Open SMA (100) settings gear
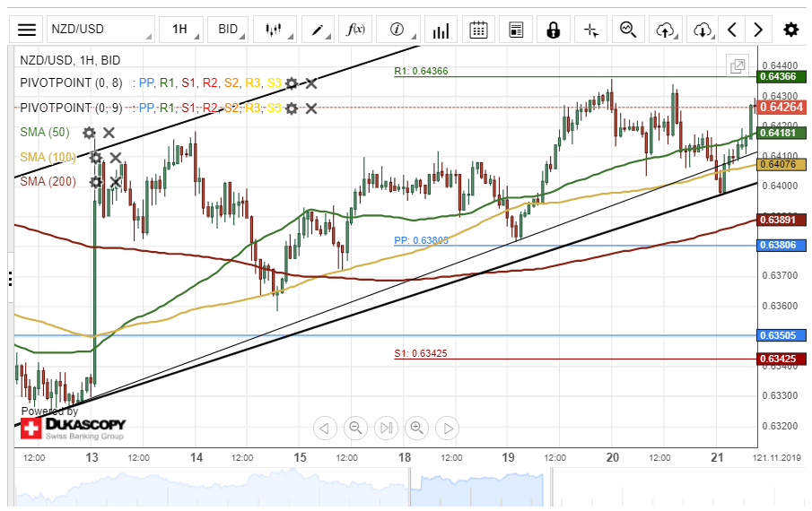Screen dimensions: 812x511 (96, 157)
